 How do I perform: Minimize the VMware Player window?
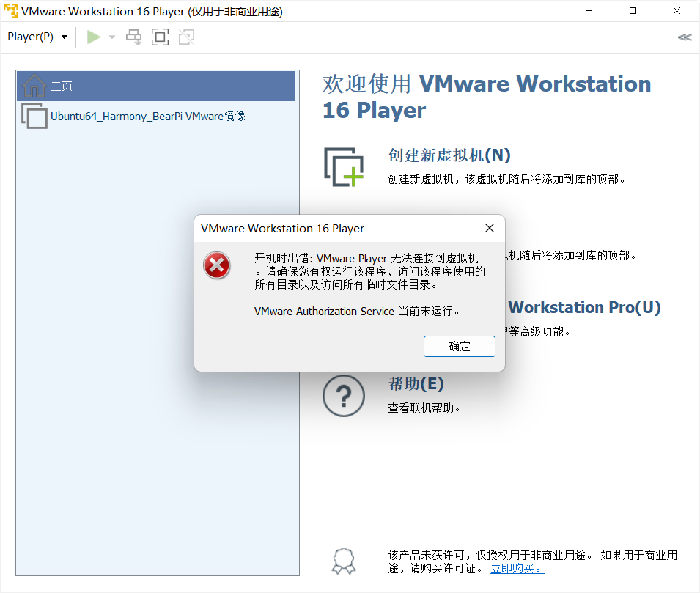click(589, 11)
